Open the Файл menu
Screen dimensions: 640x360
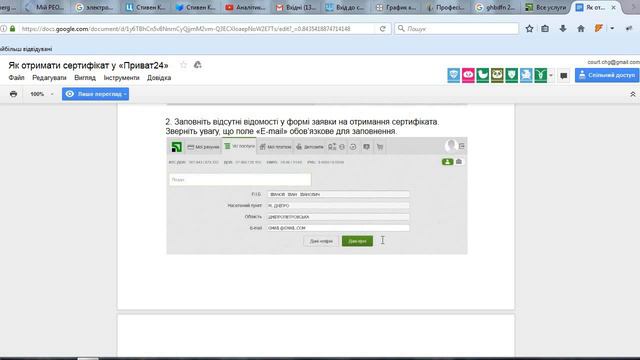[16, 78]
